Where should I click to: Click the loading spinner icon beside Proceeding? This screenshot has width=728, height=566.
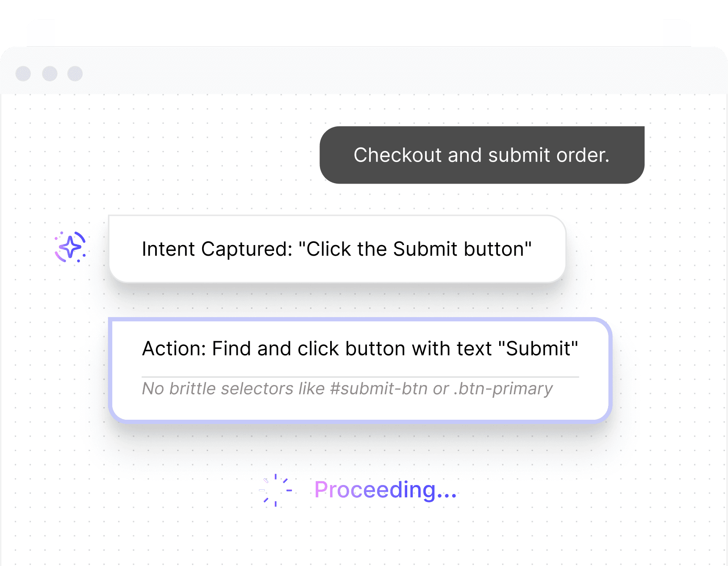click(275, 490)
